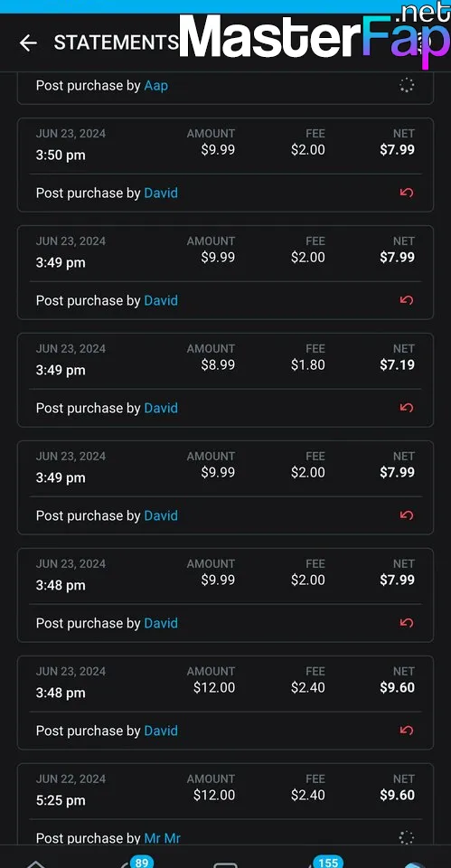
Task: Tap the STATEMENTS page title
Action: (117, 42)
